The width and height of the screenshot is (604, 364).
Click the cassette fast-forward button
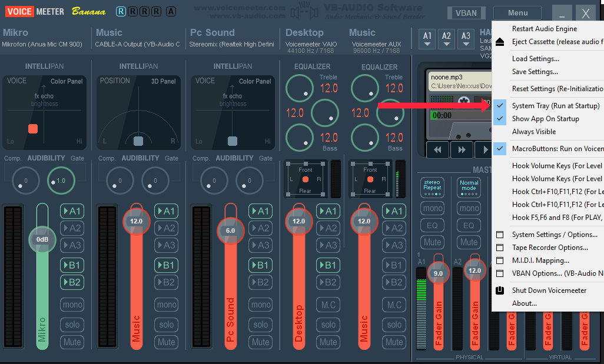[462, 150]
